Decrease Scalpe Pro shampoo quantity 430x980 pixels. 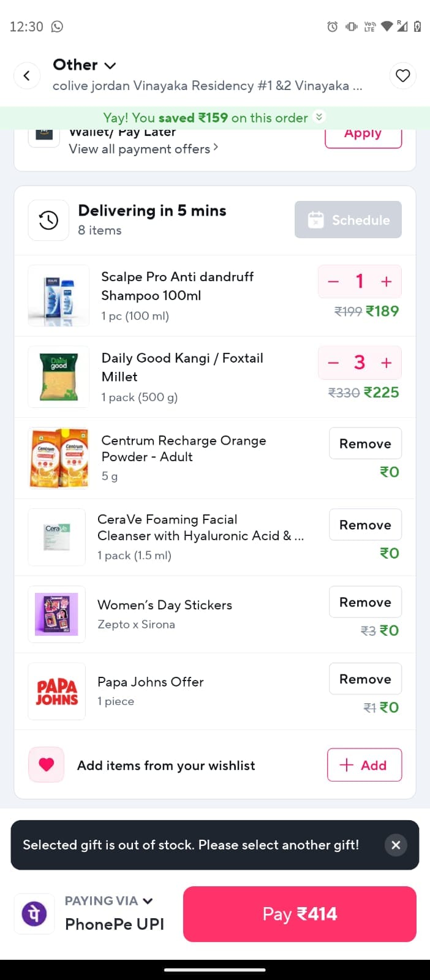click(x=333, y=282)
